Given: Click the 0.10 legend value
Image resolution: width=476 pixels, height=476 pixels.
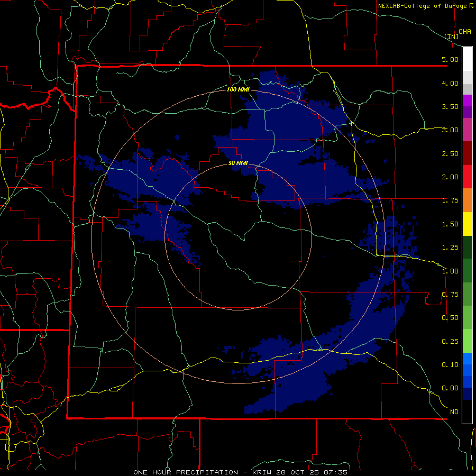Looking at the screenshot, I should coord(450,365).
